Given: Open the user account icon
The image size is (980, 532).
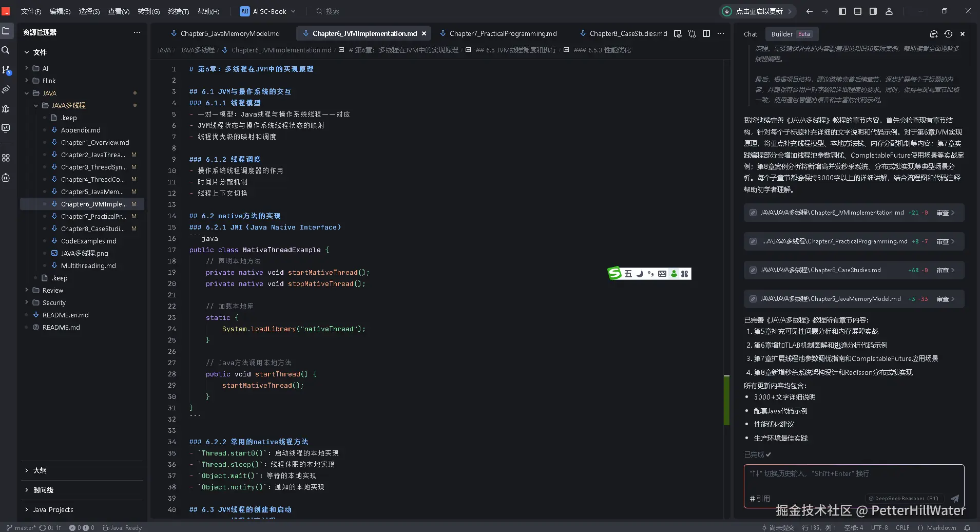Looking at the screenshot, I should click(x=889, y=11).
